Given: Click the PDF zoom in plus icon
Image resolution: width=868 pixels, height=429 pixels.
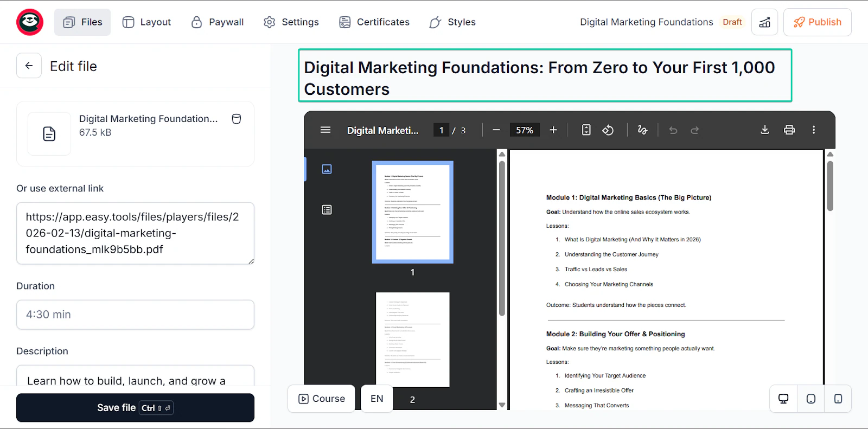Looking at the screenshot, I should 553,130.
